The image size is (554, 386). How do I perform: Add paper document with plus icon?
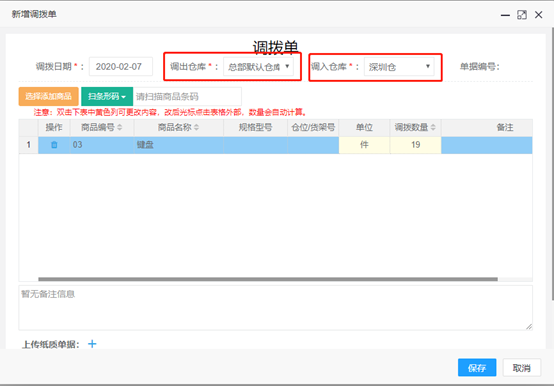(92, 344)
